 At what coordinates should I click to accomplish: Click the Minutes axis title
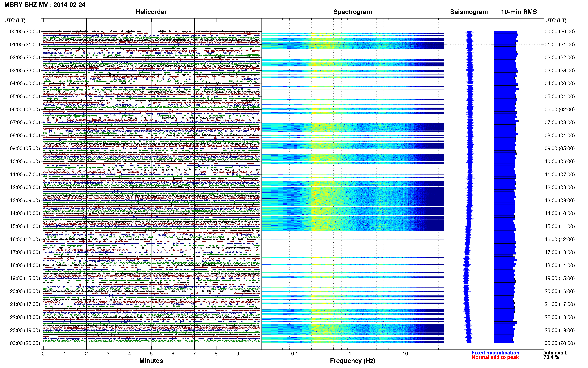coord(151,361)
